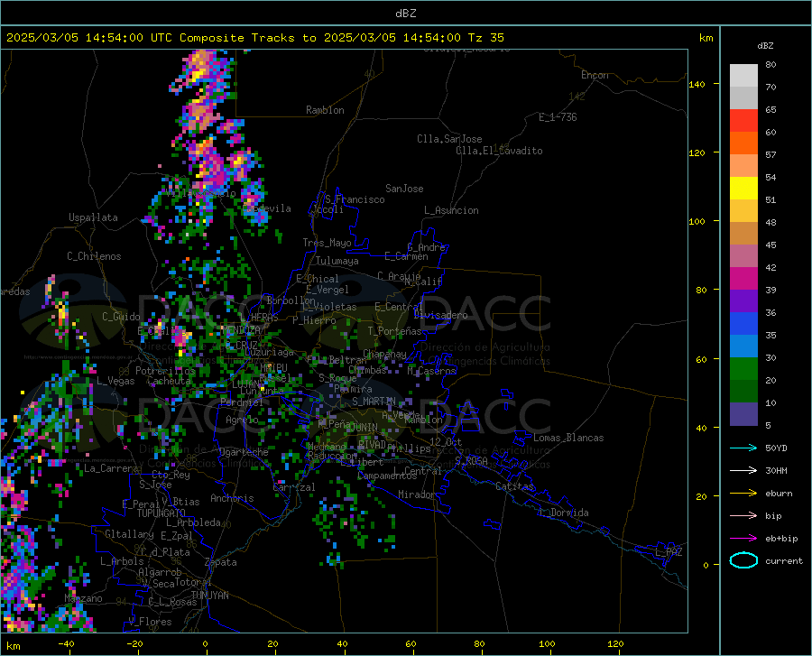
Task: Select the red swatch in dBZ legend
Action: (743, 121)
